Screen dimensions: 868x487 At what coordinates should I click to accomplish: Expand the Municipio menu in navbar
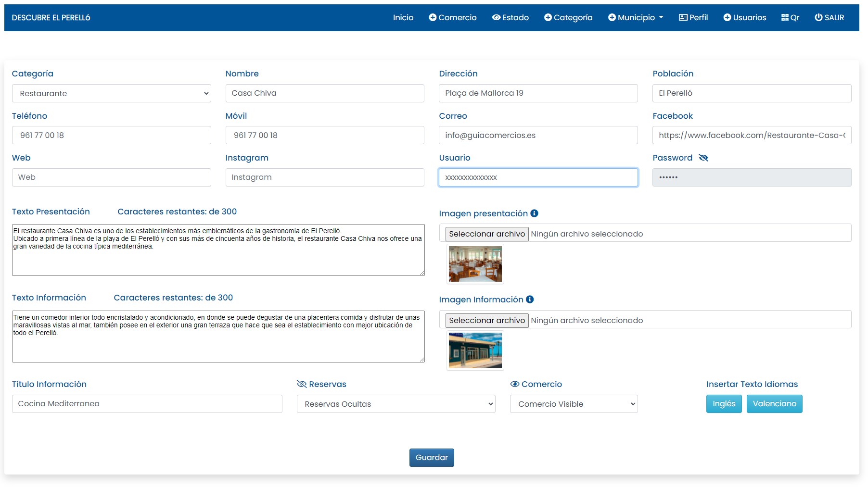[x=636, y=18]
